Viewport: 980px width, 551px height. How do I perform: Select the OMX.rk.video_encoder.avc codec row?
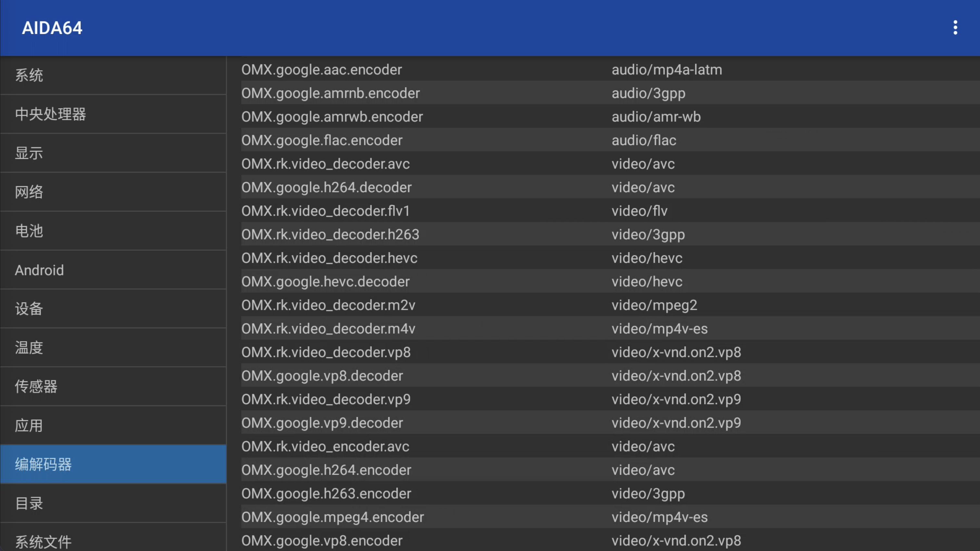[325, 446]
